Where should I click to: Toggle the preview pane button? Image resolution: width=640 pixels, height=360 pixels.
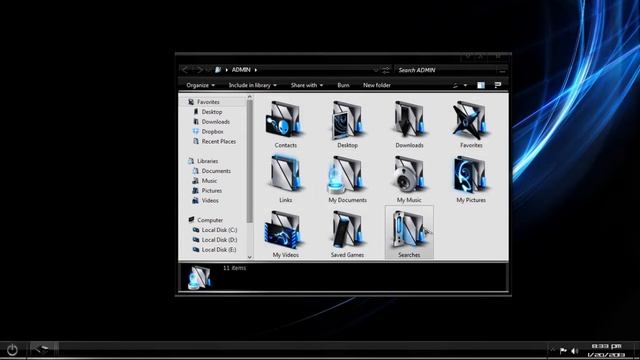point(481,85)
